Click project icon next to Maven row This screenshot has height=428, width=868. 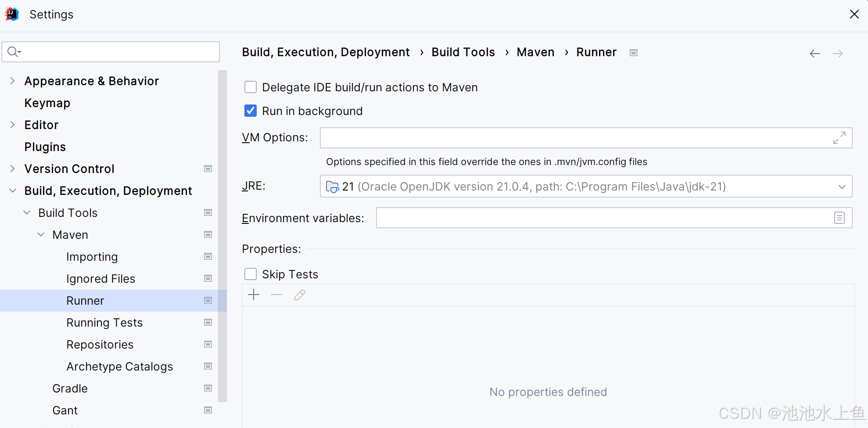(x=208, y=234)
